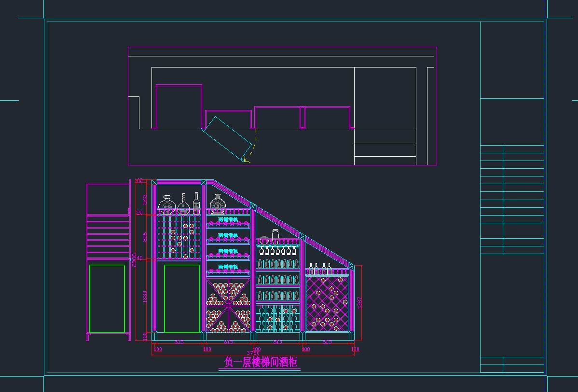The image size is (578, 392).
Task: Click the 1330 vertical dimension text
Action: pos(145,297)
